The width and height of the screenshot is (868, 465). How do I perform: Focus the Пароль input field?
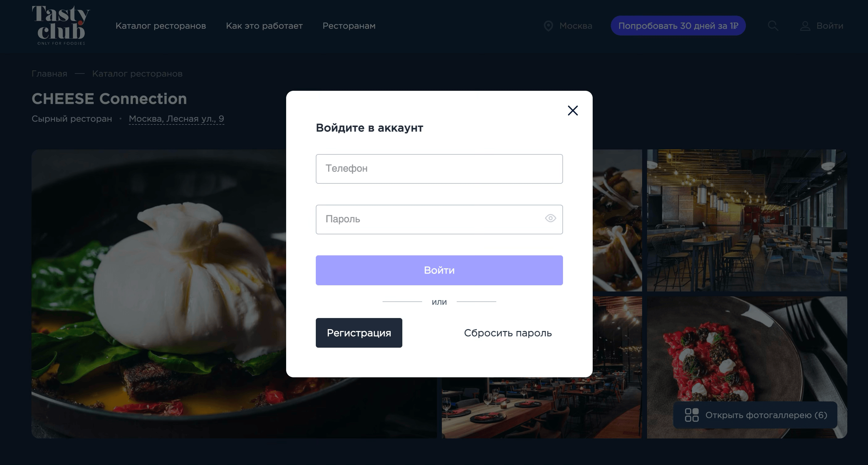[439, 219]
